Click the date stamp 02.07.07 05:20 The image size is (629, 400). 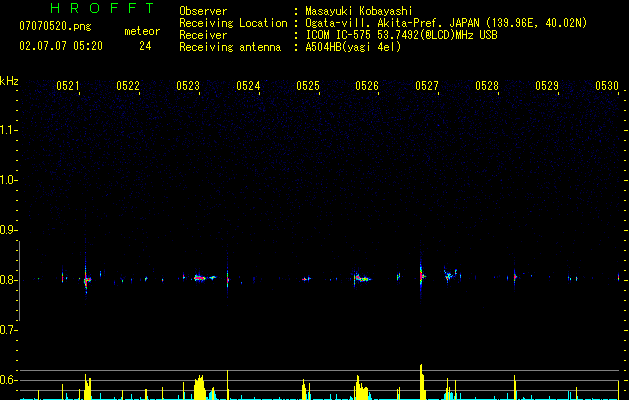tap(61, 46)
